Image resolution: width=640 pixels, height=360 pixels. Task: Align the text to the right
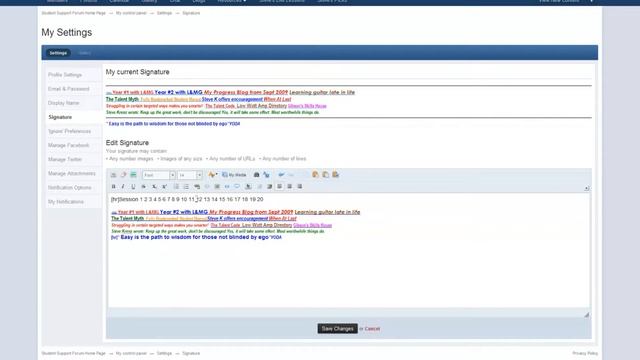(300, 187)
